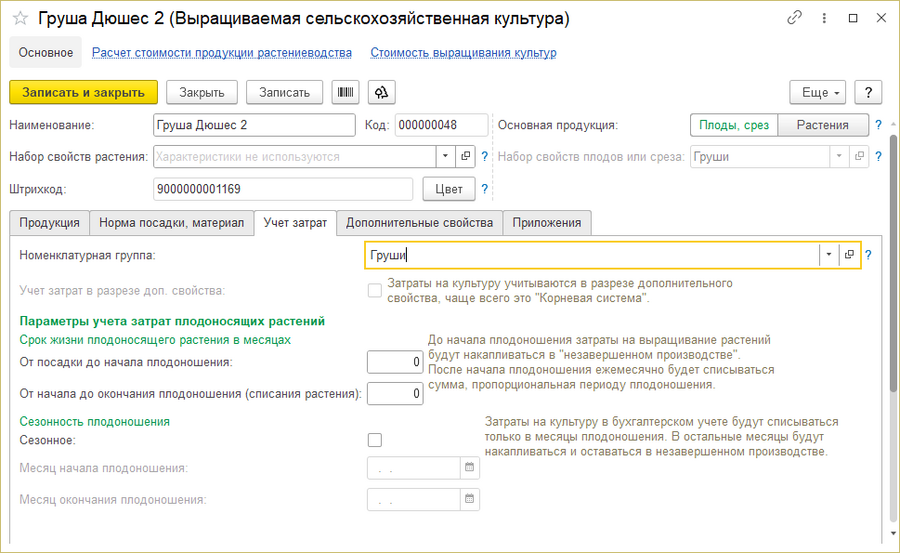The height and width of the screenshot is (553, 900).
Task: Open calendar for Месяц начала плодоношения
Action: tap(470, 467)
